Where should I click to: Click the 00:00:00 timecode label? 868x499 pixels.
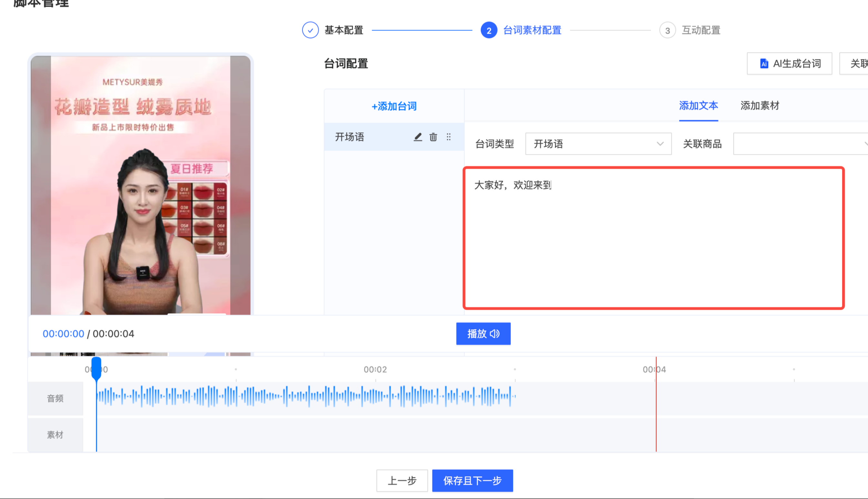[63, 334]
